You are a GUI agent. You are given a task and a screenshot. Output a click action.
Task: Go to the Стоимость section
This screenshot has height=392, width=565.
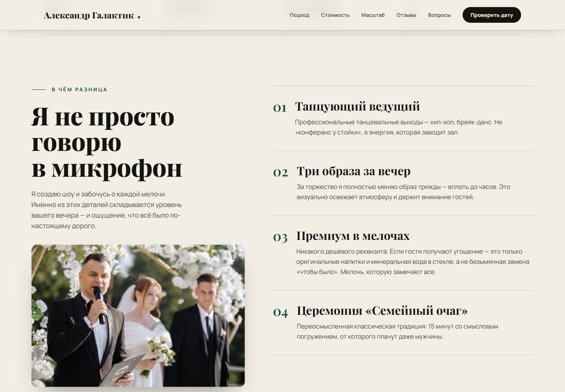click(x=335, y=15)
